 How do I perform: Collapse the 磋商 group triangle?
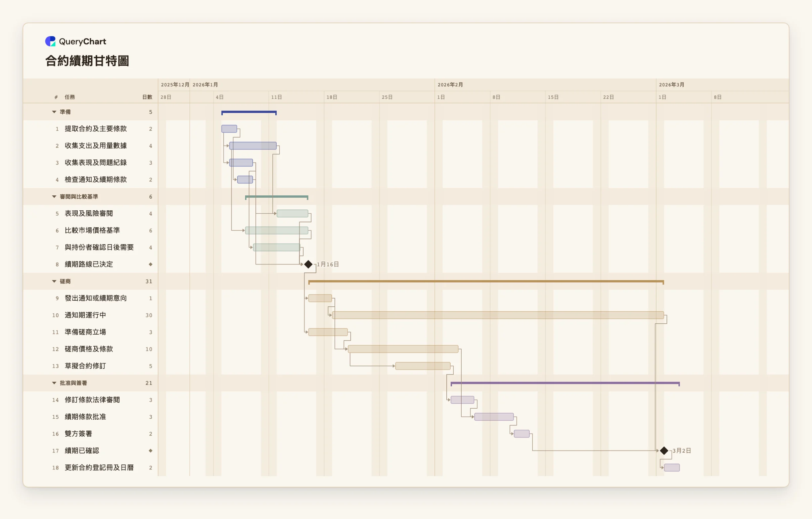click(x=54, y=281)
